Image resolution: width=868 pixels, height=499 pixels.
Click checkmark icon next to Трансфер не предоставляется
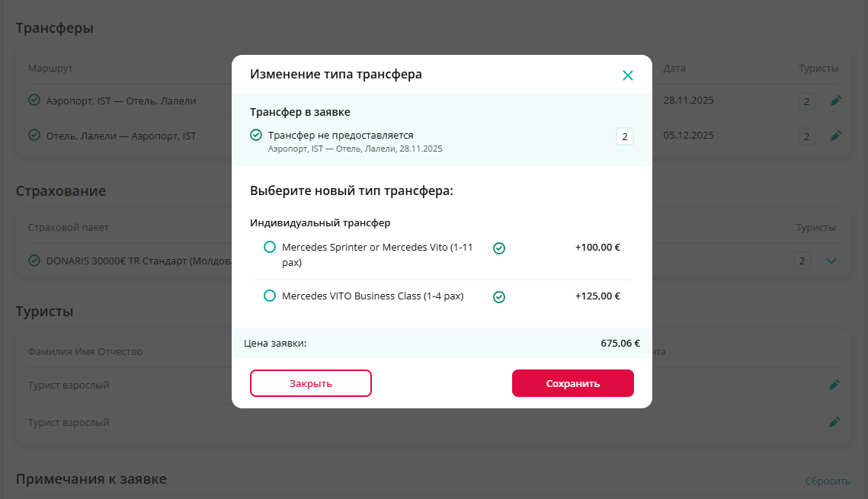256,136
